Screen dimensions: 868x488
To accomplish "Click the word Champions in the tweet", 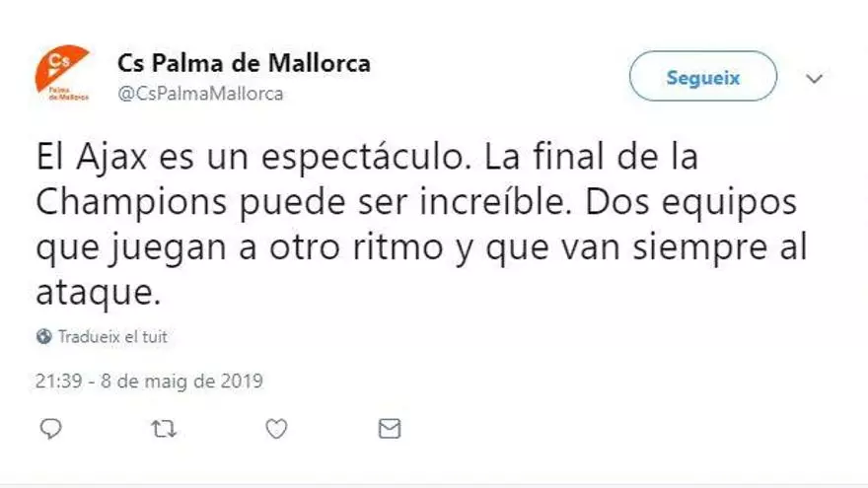I will [x=117, y=203].
